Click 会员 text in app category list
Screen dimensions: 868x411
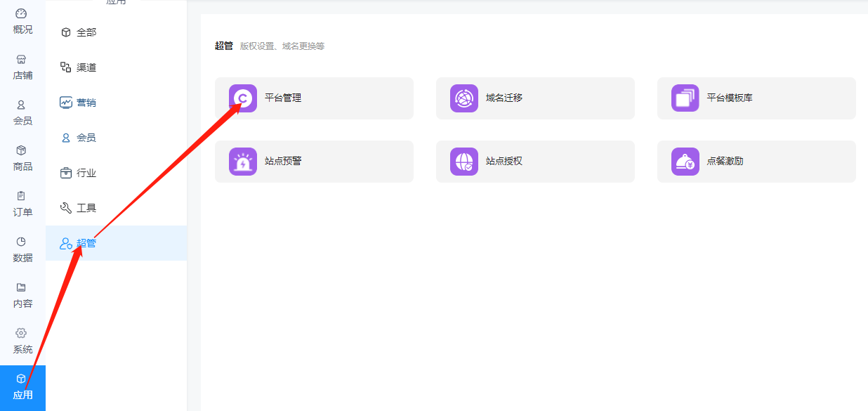coord(86,138)
